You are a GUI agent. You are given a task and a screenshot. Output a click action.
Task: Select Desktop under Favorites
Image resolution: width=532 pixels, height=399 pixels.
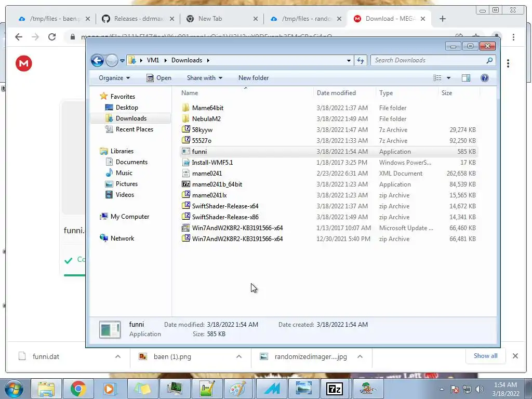coord(122,107)
